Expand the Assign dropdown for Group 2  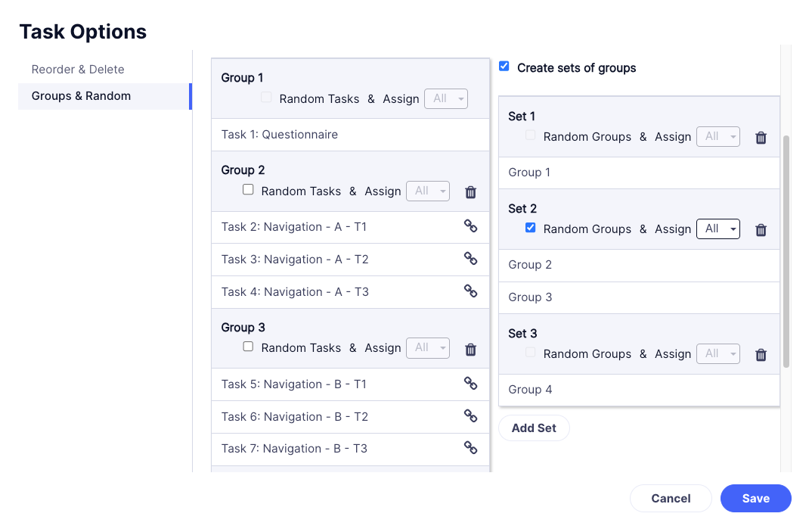click(428, 191)
